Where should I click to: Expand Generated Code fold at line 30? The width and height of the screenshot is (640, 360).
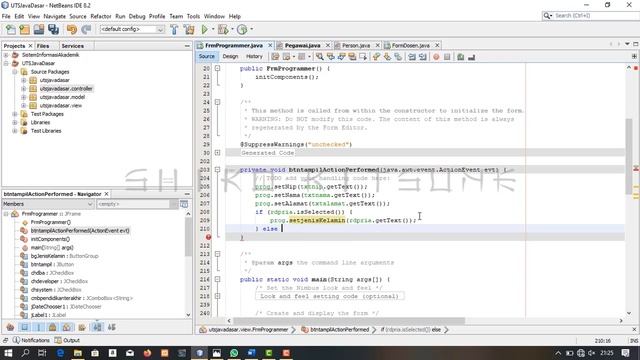click(x=218, y=153)
